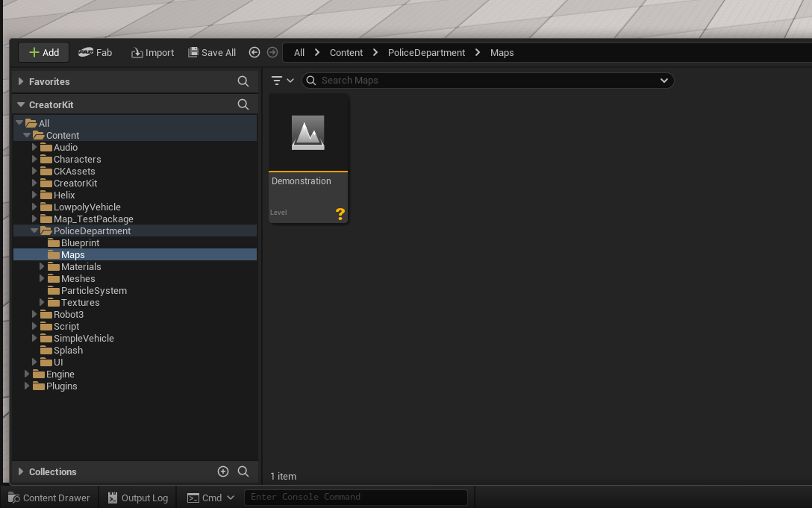
Task: Open the Cmd console type dropdown
Action: (x=230, y=498)
